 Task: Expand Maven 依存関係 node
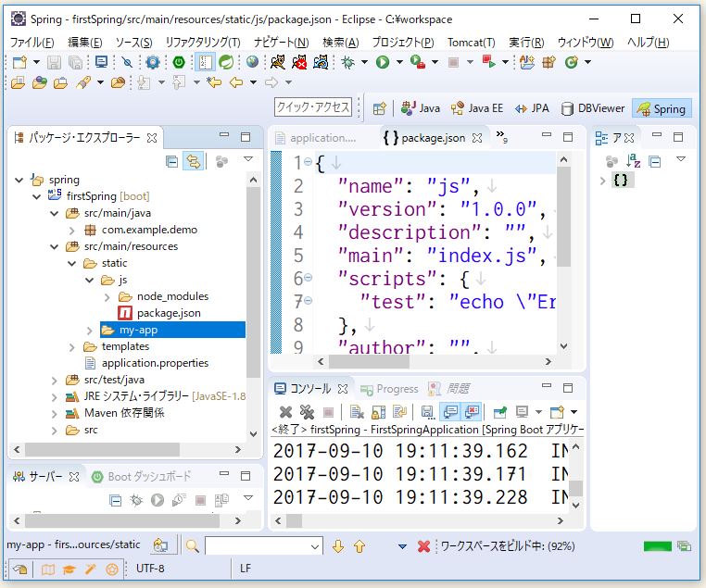click(x=55, y=414)
